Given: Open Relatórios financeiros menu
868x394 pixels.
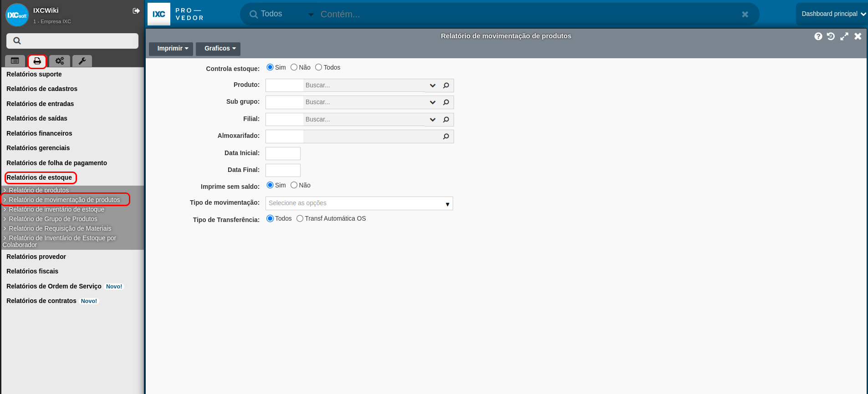Looking at the screenshot, I should [x=39, y=133].
